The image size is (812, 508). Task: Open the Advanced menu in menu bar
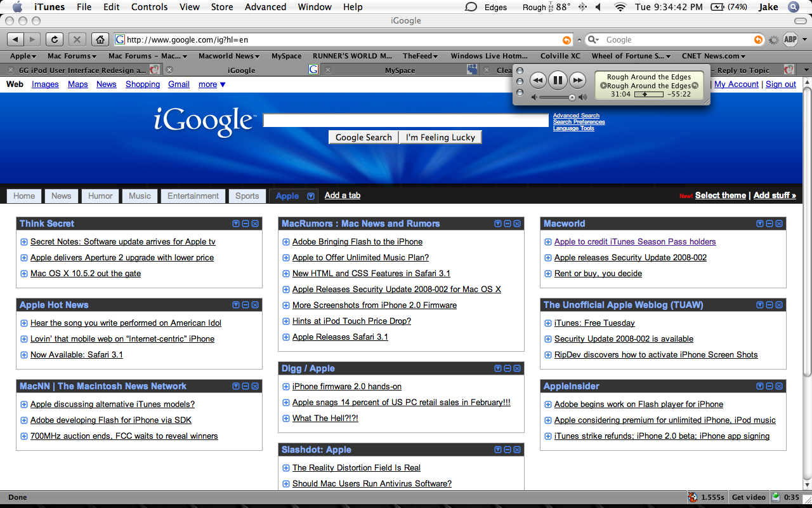(x=265, y=7)
